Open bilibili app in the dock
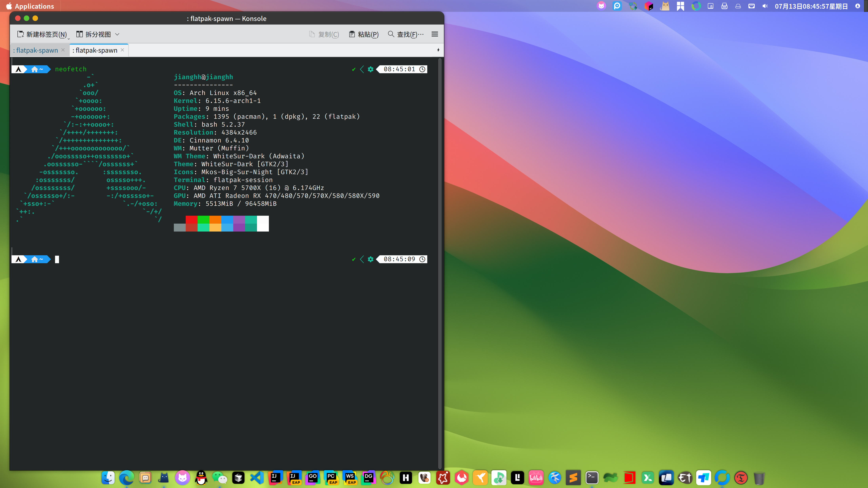This screenshot has height=488, width=868. 536,478
